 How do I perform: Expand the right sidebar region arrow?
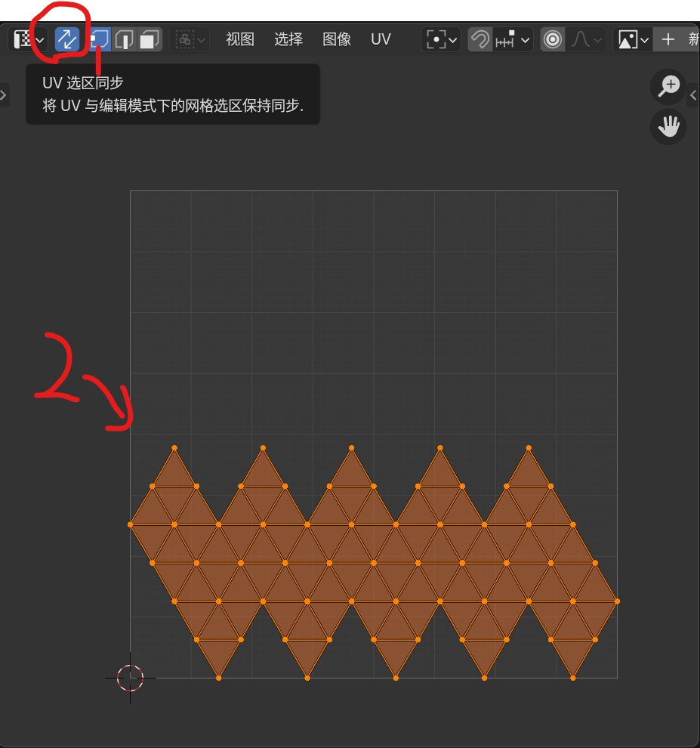tap(694, 95)
